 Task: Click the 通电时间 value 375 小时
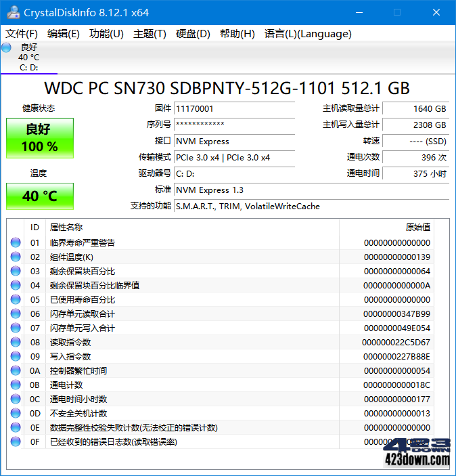[x=416, y=173]
